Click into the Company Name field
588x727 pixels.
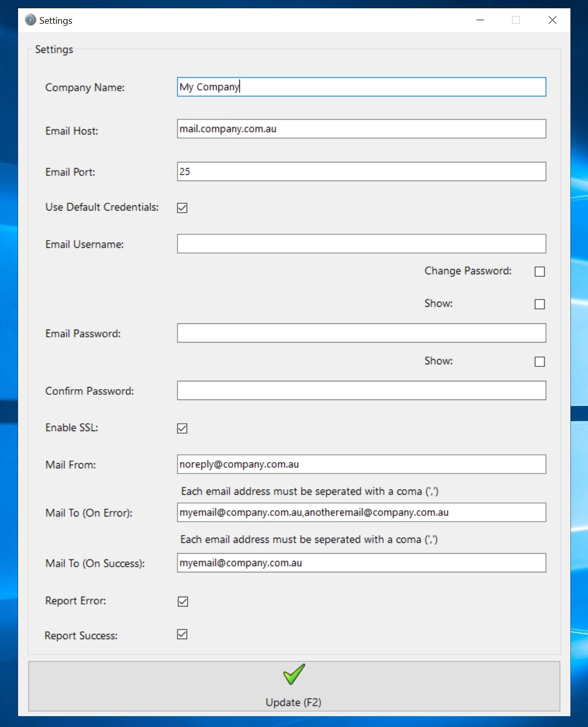click(x=361, y=87)
